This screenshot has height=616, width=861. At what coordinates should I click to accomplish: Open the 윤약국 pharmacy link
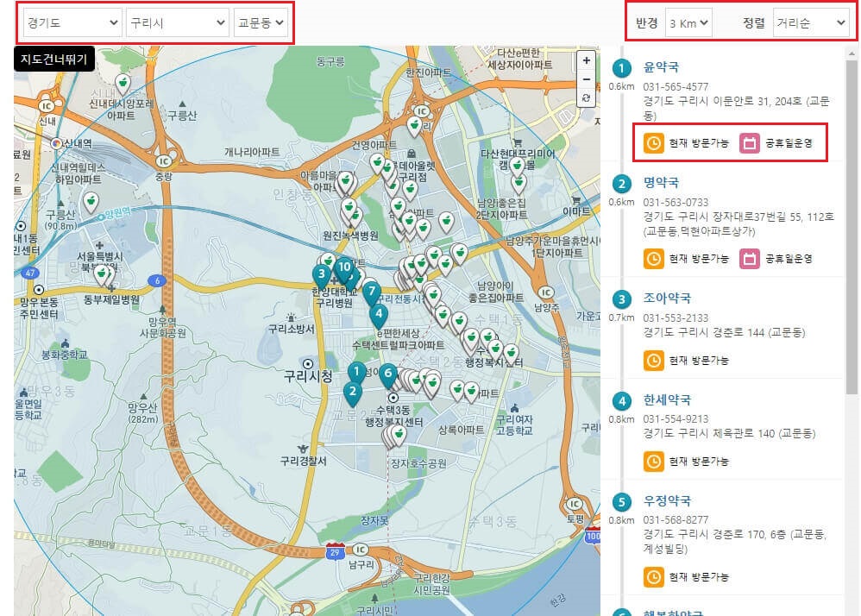661,67
